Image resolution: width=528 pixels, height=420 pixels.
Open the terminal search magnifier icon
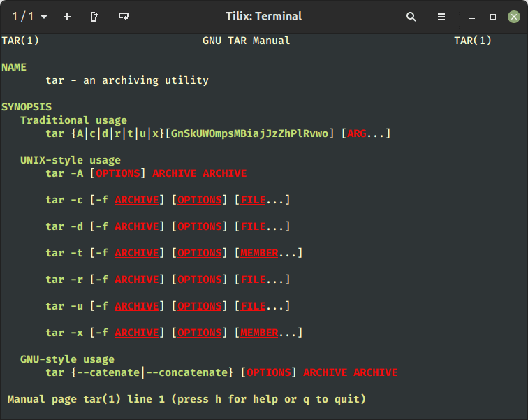[411, 16]
